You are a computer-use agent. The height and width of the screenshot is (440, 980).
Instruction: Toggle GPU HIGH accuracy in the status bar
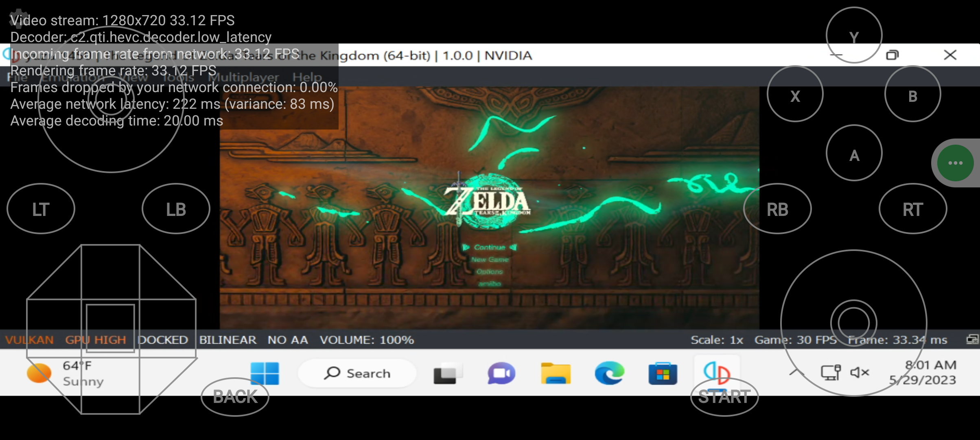pos(96,340)
